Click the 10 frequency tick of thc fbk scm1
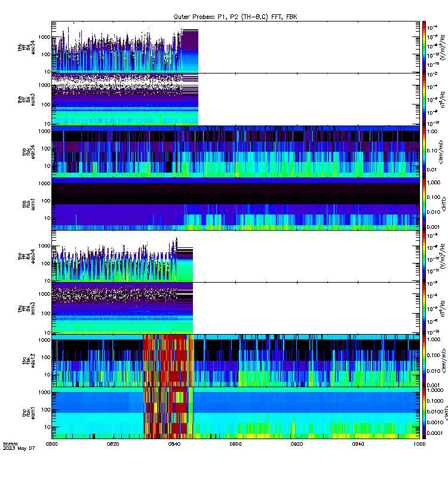Screen dimensions: 448x478 click(47, 427)
